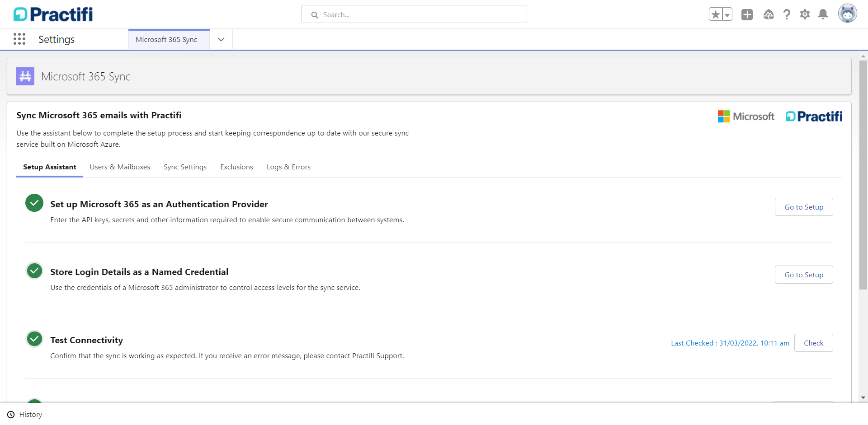This screenshot has height=425, width=868.
Task: Expand the favorites list dropdown arrow
Action: 727,15
